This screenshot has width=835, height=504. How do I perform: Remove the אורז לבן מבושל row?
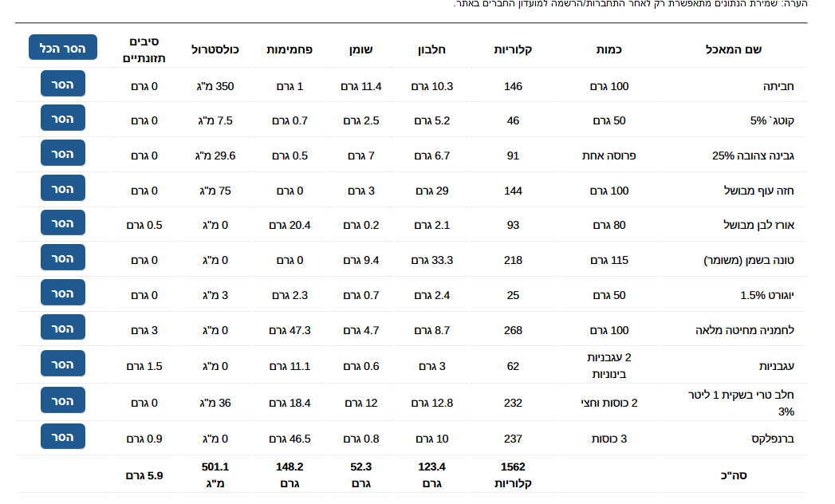[63, 222]
